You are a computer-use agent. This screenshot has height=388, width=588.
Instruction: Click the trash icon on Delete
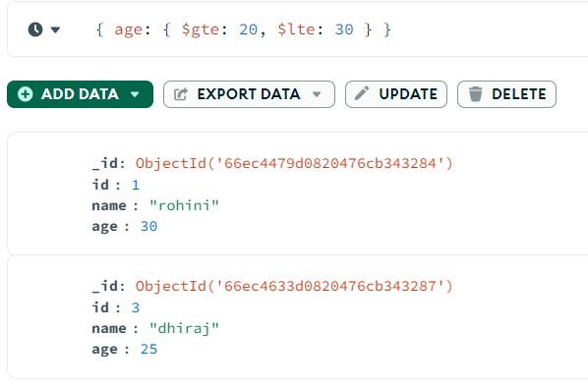pyautogui.click(x=475, y=94)
